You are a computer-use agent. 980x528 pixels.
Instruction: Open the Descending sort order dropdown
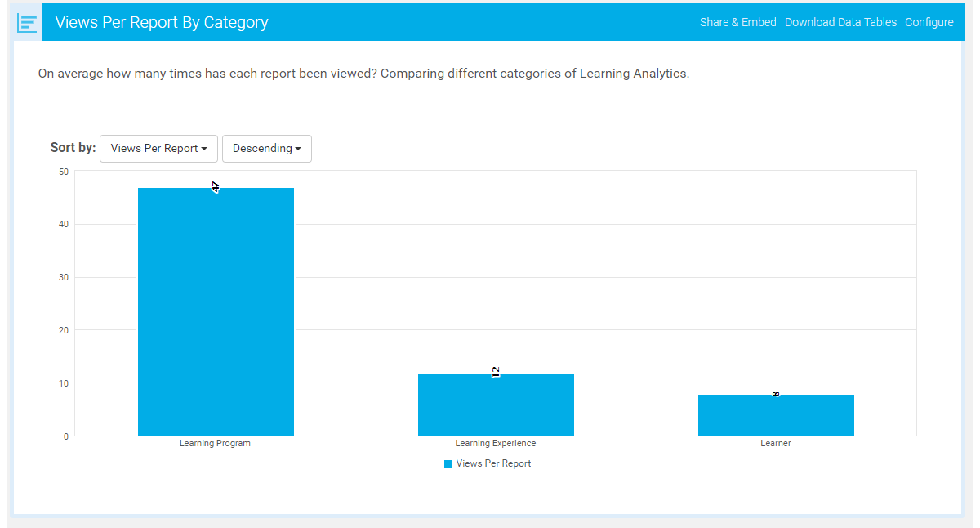266,148
